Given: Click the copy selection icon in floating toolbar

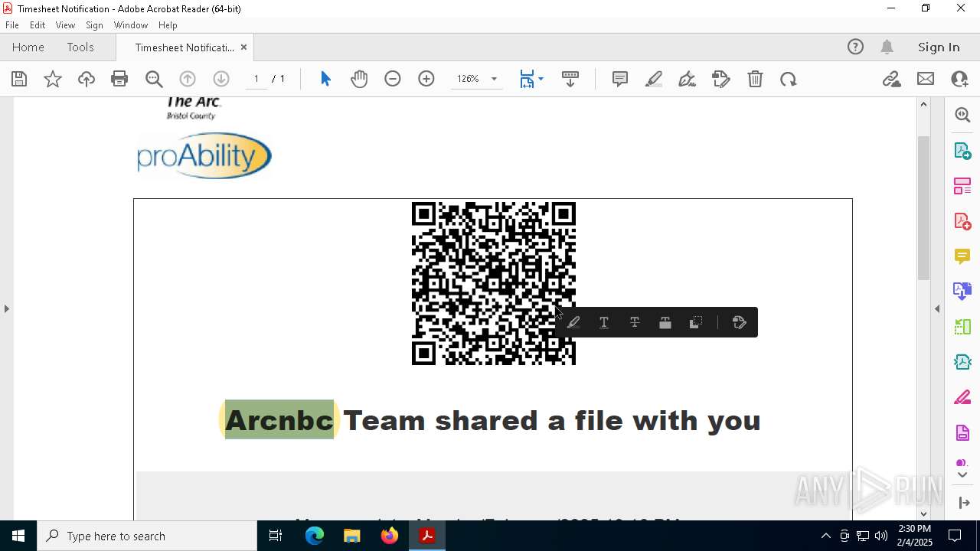Looking at the screenshot, I should [696, 322].
